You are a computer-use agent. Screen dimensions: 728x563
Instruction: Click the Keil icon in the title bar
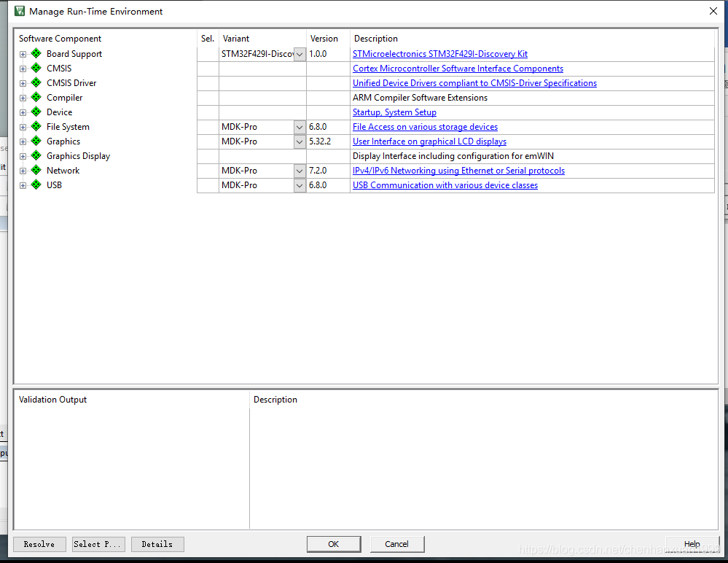click(20, 11)
